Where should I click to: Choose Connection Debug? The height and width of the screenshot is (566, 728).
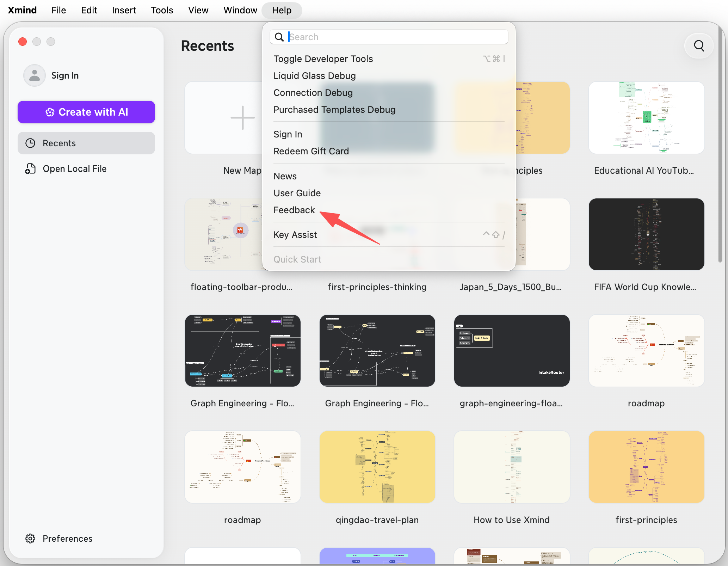389,93
